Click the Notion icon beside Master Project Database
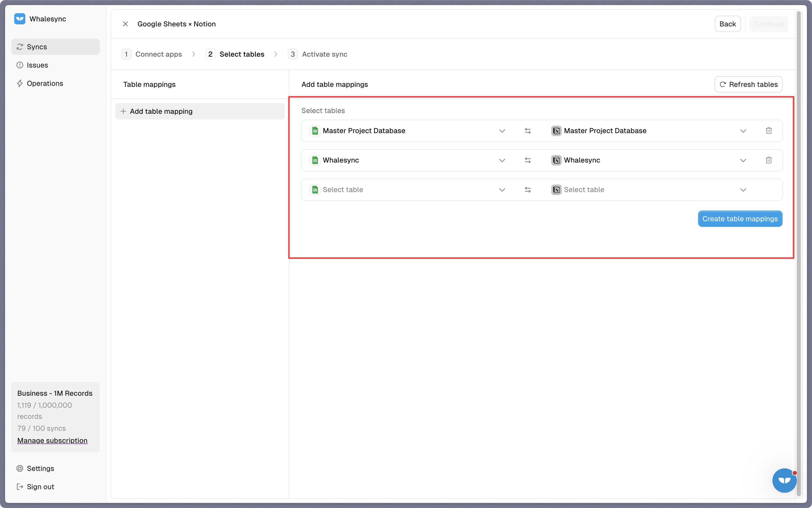The width and height of the screenshot is (812, 508). click(x=556, y=131)
